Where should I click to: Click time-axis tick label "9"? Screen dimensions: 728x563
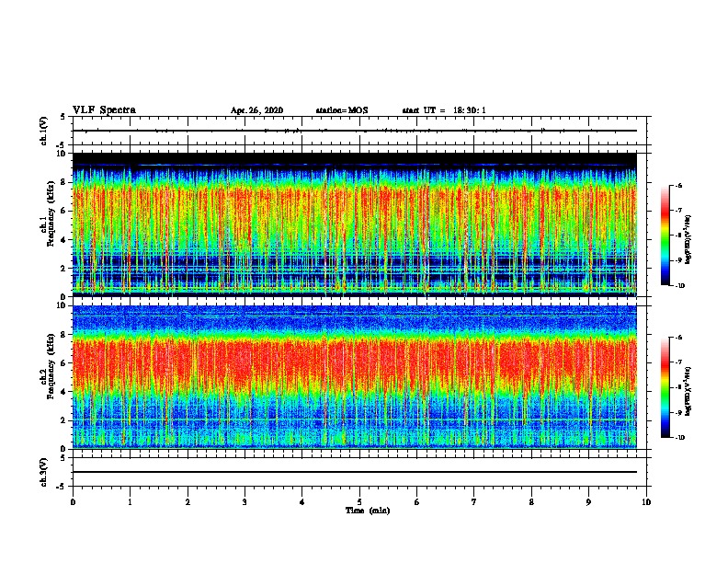click(588, 502)
